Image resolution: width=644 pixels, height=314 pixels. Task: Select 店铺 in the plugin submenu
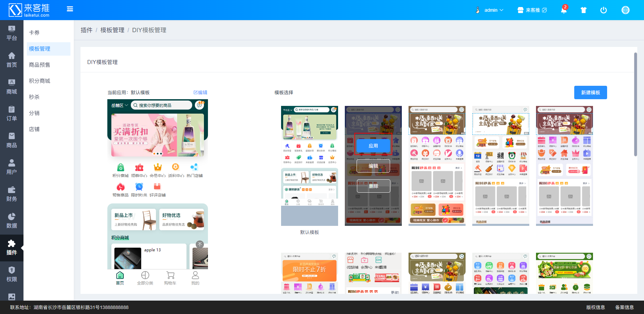(x=49, y=129)
